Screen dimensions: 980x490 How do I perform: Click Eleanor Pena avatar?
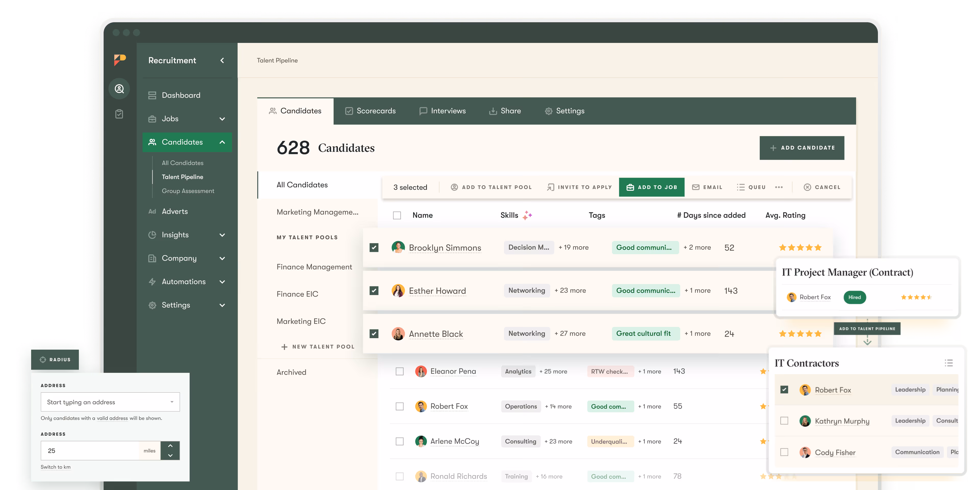pos(421,371)
